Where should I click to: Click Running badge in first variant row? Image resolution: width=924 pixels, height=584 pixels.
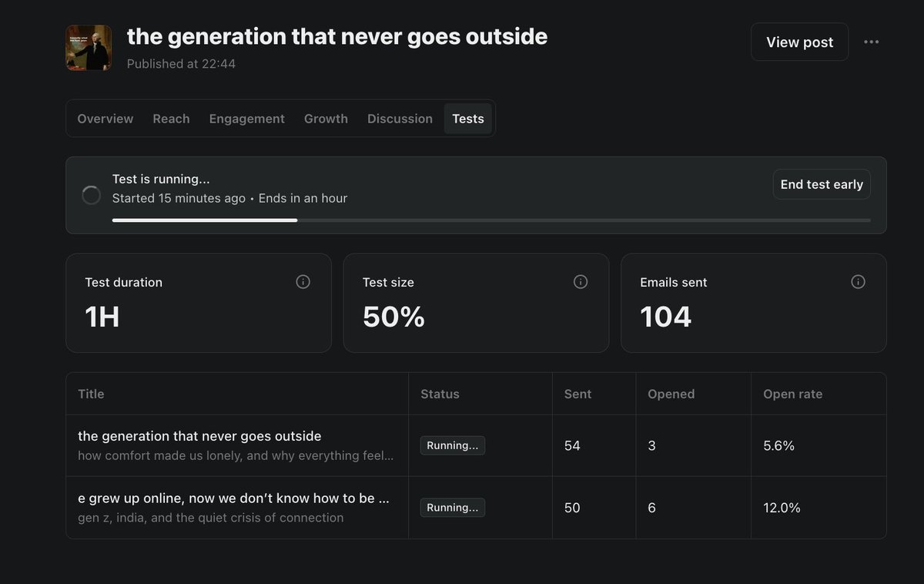click(453, 445)
